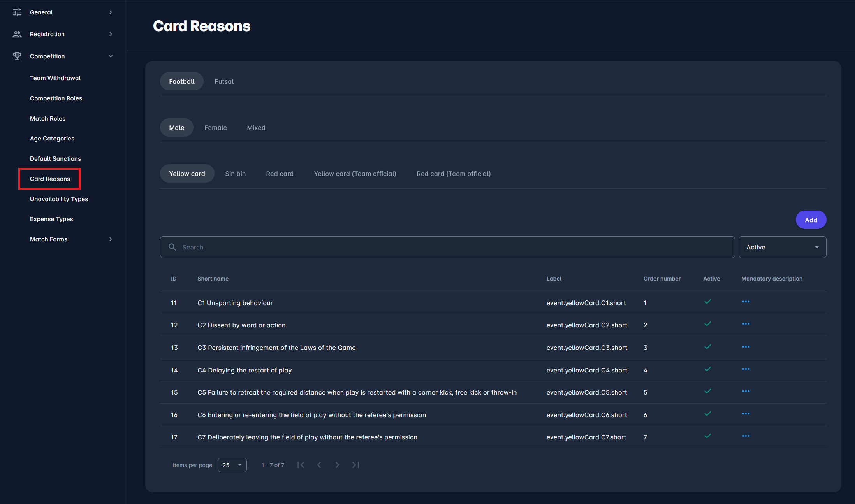Toggle active checkmark for C7 row
This screenshot has width=855, height=504.
707,436
